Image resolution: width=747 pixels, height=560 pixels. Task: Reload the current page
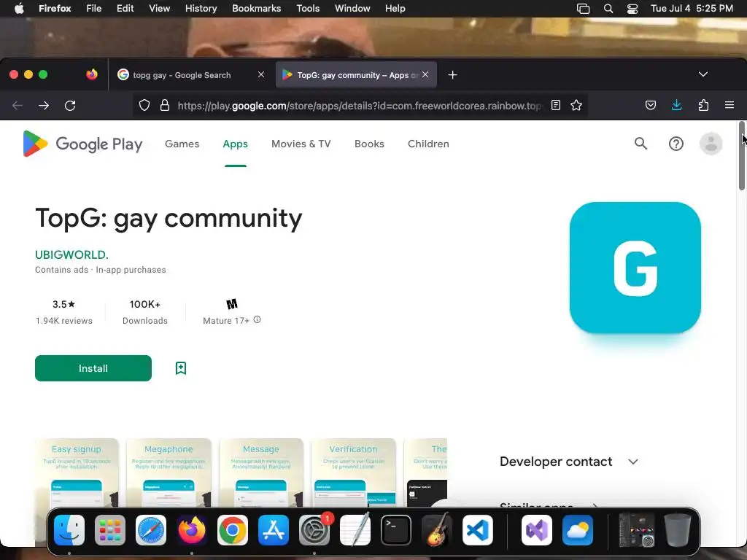tap(70, 105)
